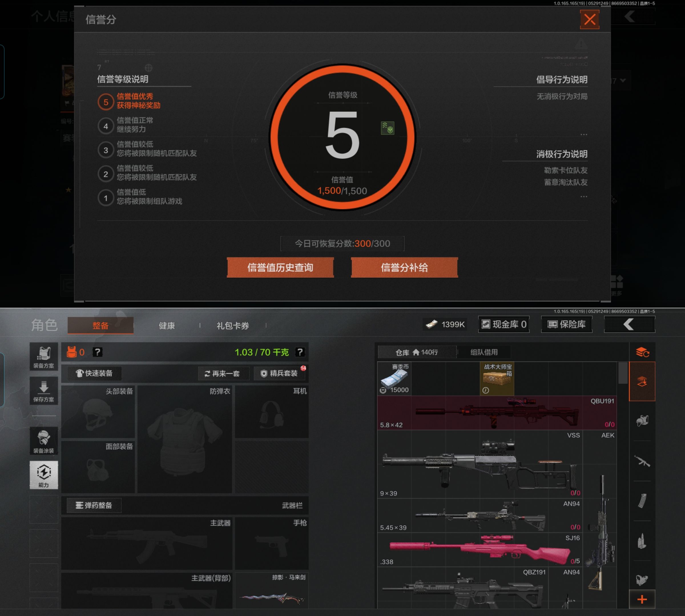Select 战术大师宝箱 chest item
685x616 pixels.
(497, 378)
